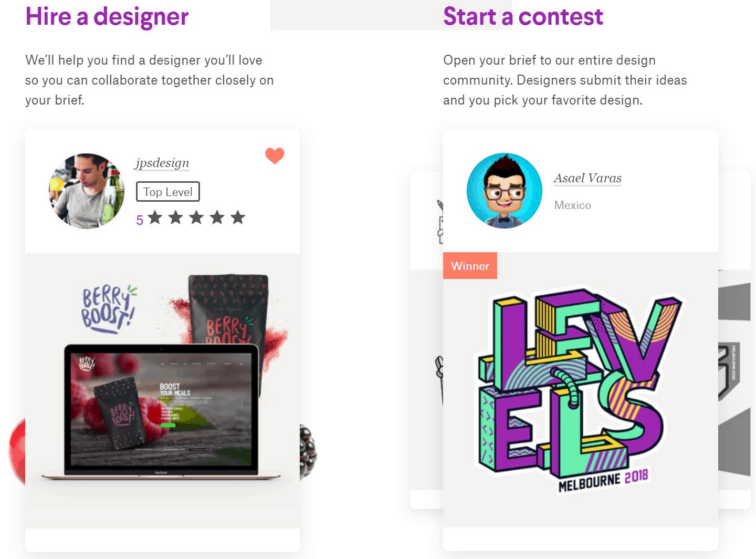Click the third rating star
The image size is (756, 559).
196,217
